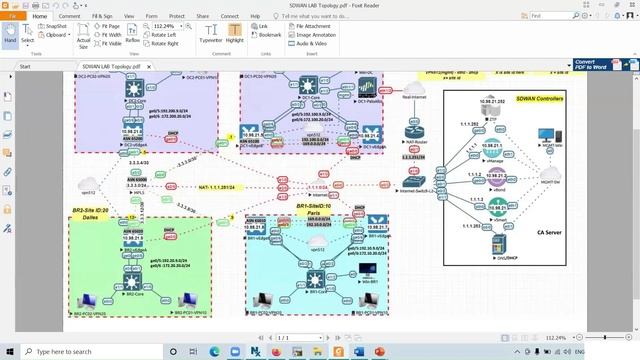
Task: Click the taskbar Type here to search box
Action: point(92,351)
